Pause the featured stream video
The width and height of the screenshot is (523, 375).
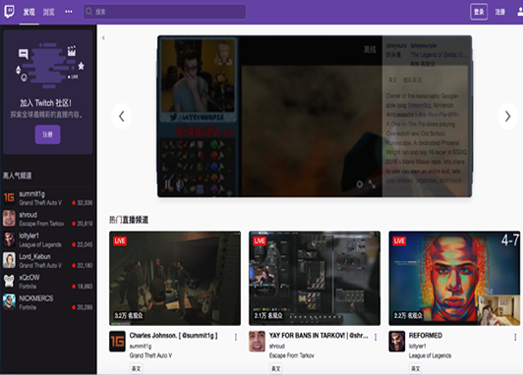tap(167, 184)
